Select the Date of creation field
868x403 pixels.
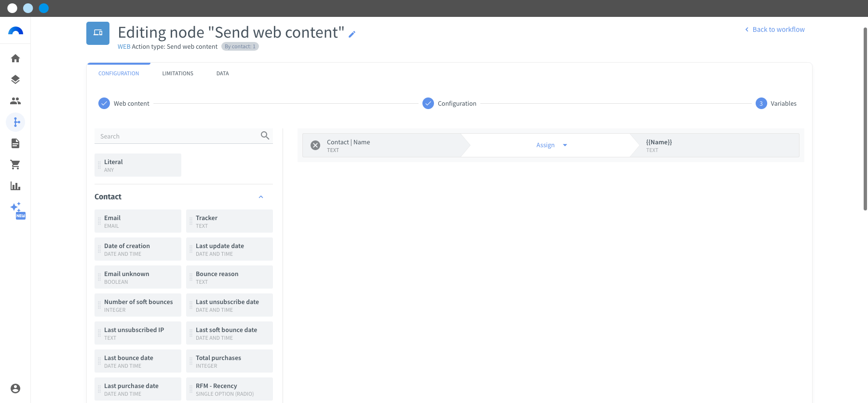tap(138, 249)
